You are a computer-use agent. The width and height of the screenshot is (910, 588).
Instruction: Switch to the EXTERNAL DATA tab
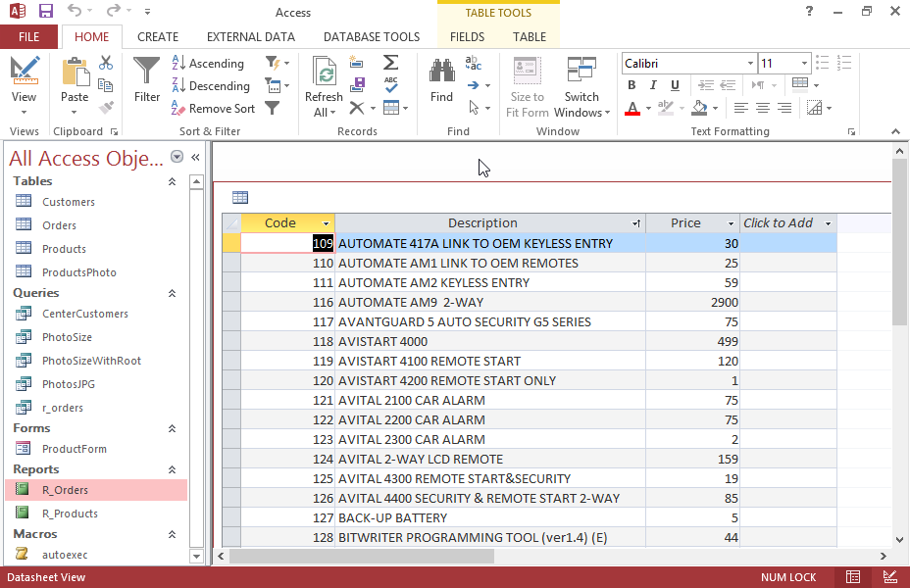[251, 37]
